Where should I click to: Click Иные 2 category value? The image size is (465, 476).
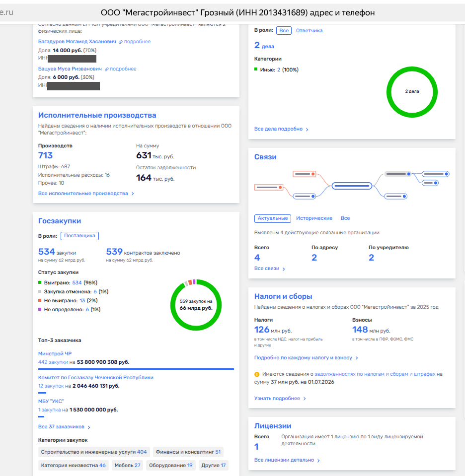(279, 70)
